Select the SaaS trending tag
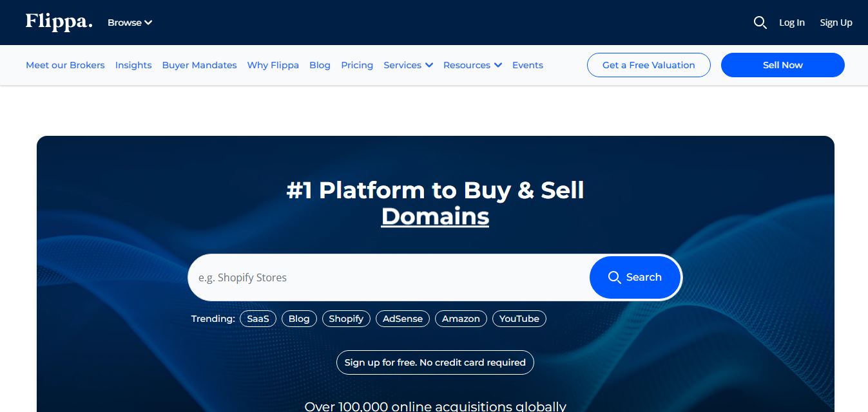This screenshot has height=412, width=868. pyautogui.click(x=258, y=319)
